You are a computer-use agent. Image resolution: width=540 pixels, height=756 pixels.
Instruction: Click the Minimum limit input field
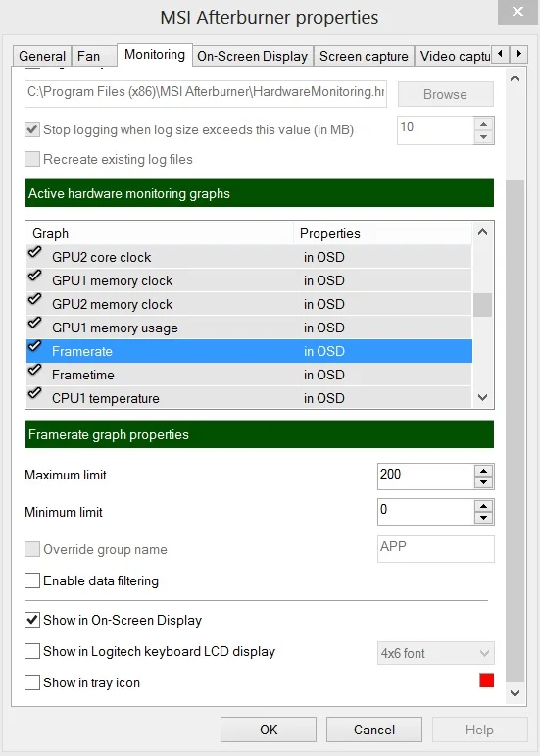426,512
